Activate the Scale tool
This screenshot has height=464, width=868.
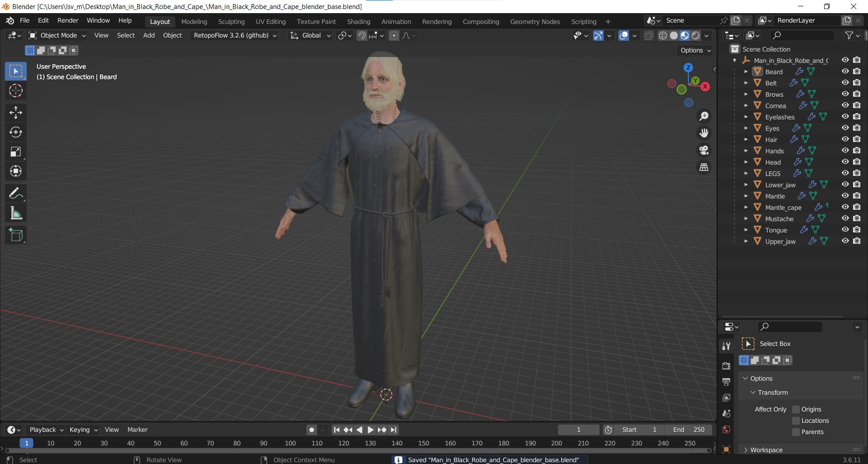point(16,152)
